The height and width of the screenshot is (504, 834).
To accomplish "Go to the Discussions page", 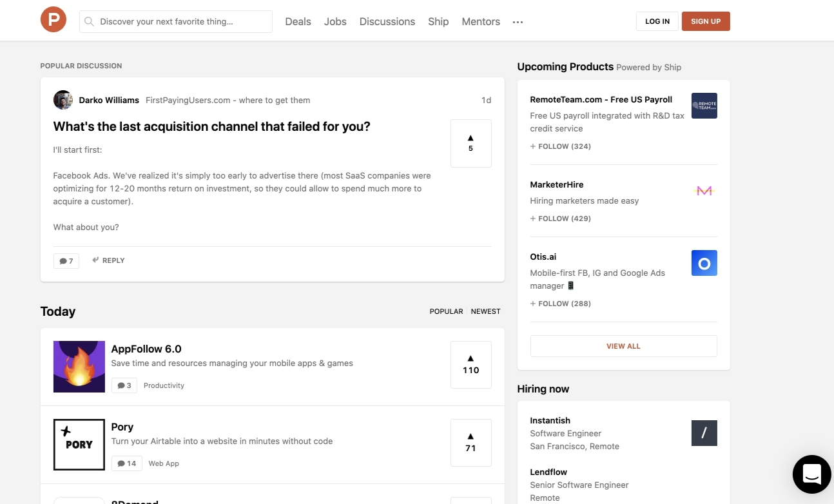I will [x=387, y=21].
